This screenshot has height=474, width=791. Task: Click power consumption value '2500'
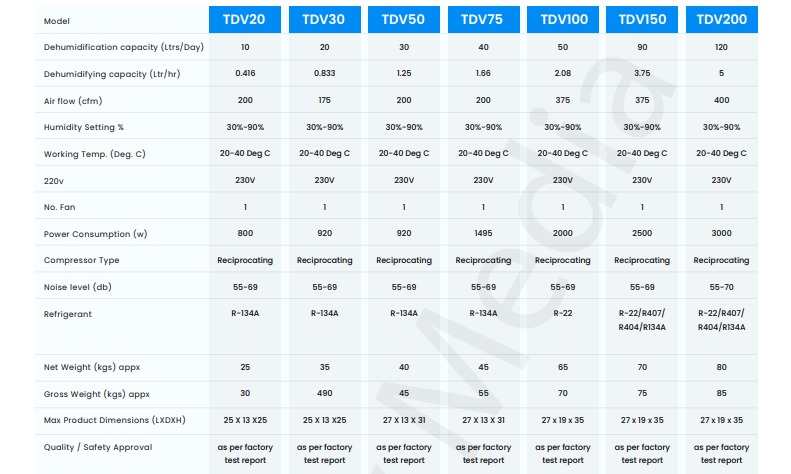coord(642,233)
